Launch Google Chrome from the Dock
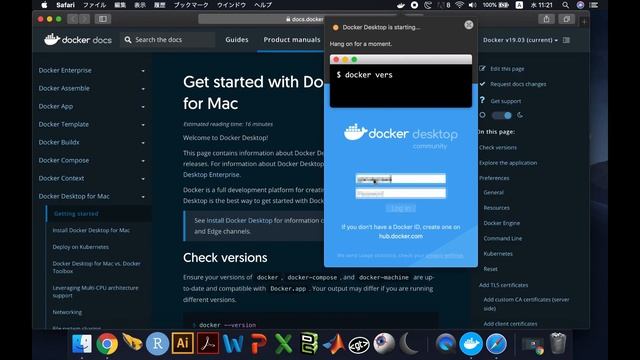The width and height of the screenshot is (640, 360). coord(107,344)
